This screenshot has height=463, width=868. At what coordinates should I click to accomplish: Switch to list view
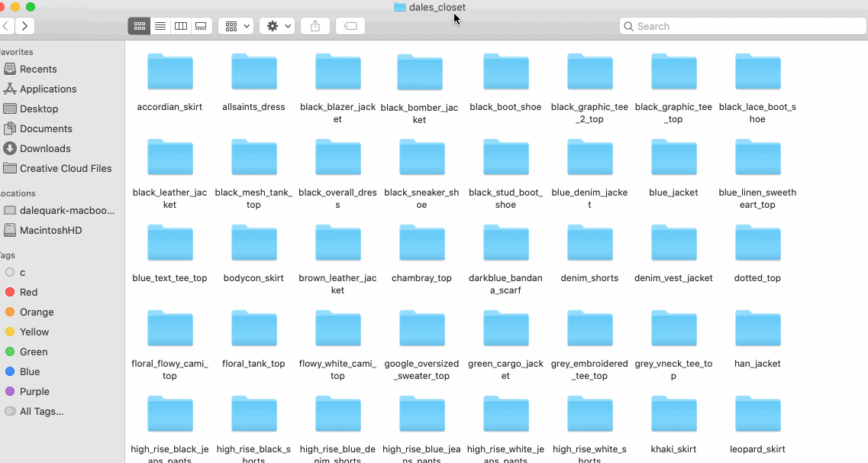(x=160, y=25)
